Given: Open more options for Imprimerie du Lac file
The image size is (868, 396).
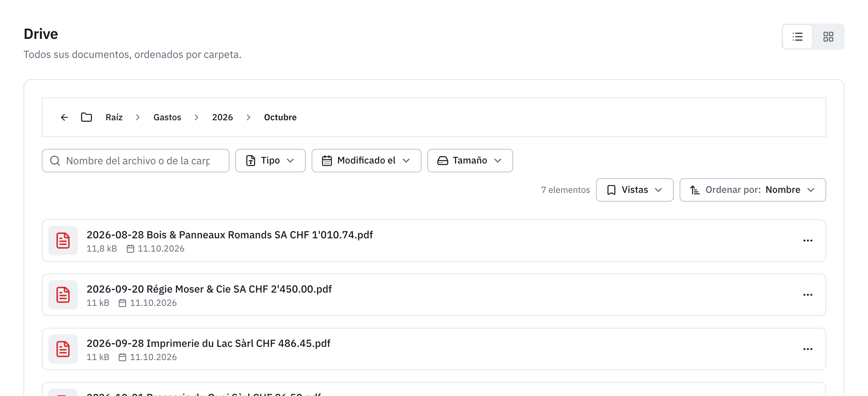Looking at the screenshot, I should click(x=808, y=349).
